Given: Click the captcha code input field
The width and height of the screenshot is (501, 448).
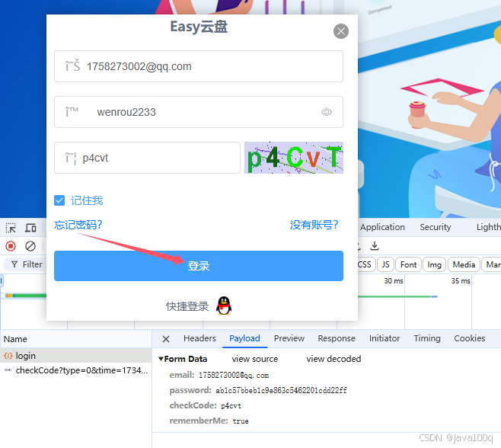Looking at the screenshot, I should (147, 158).
